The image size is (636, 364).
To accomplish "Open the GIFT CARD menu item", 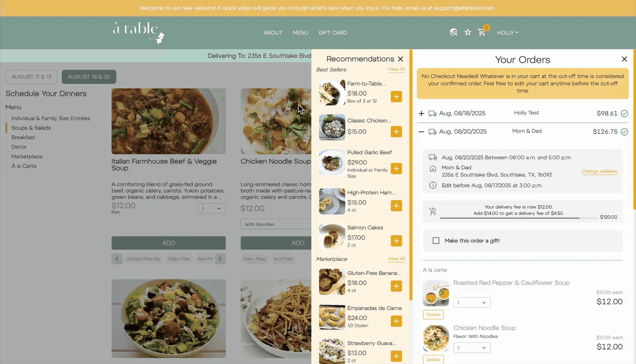I will click(x=333, y=33).
